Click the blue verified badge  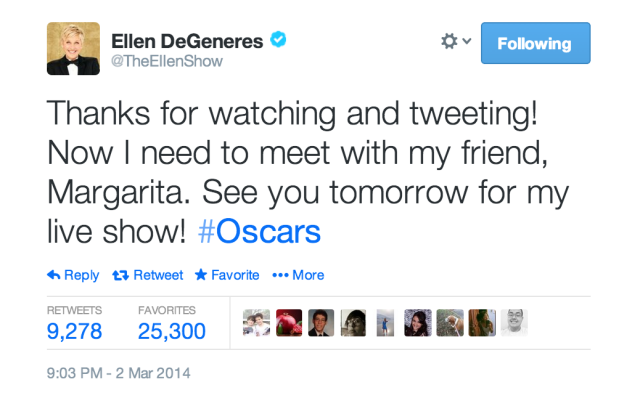tap(278, 40)
